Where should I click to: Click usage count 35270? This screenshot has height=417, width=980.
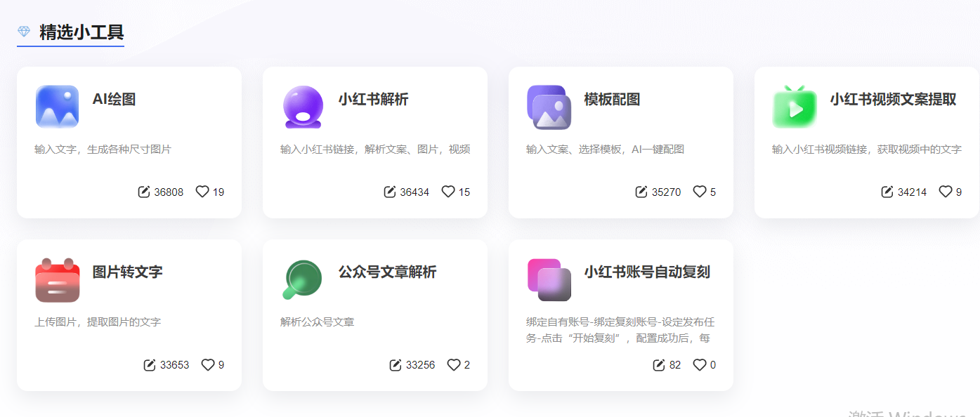coord(666,192)
